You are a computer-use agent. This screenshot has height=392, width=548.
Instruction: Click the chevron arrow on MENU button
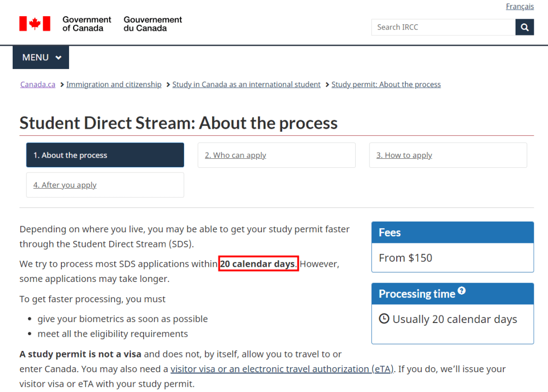click(58, 58)
